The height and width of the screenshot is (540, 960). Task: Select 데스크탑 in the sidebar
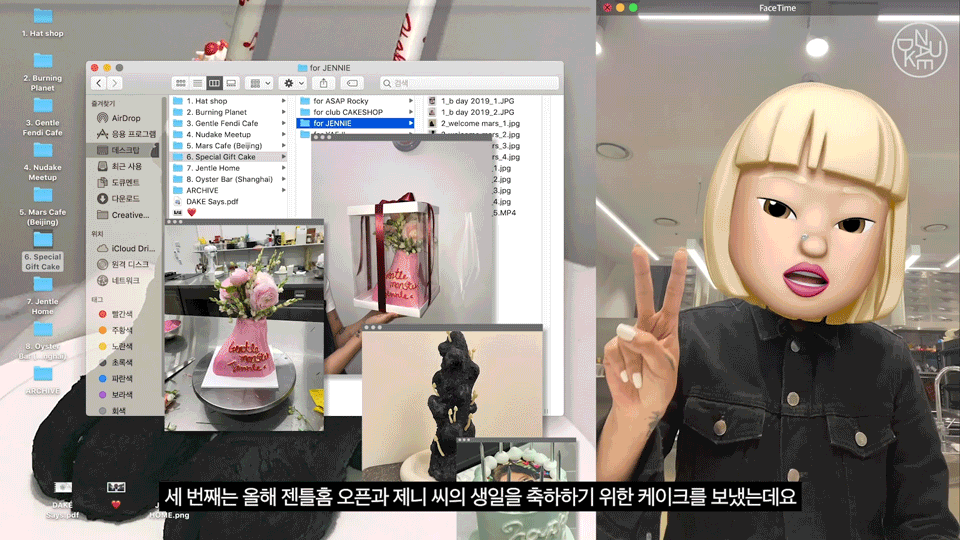click(x=126, y=150)
